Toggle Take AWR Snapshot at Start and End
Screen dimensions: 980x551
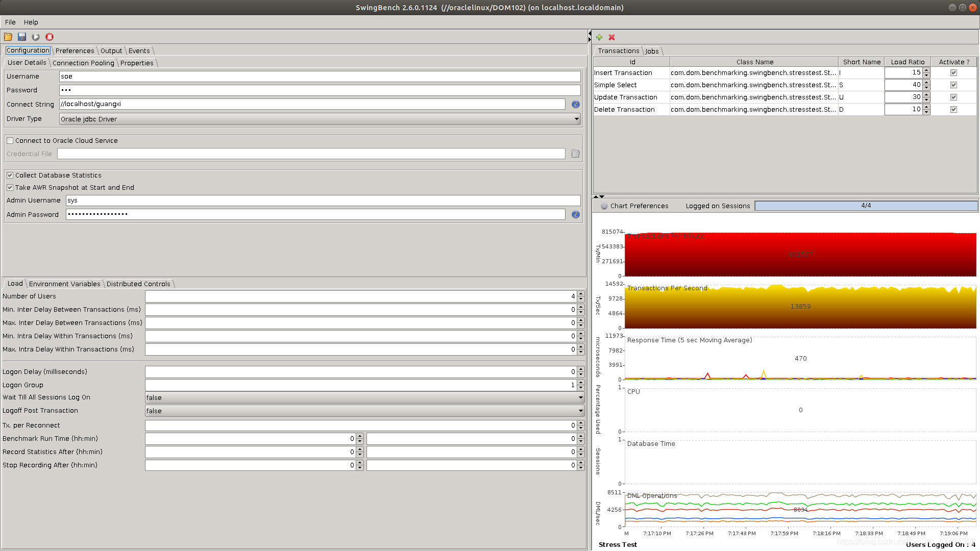pos(10,188)
